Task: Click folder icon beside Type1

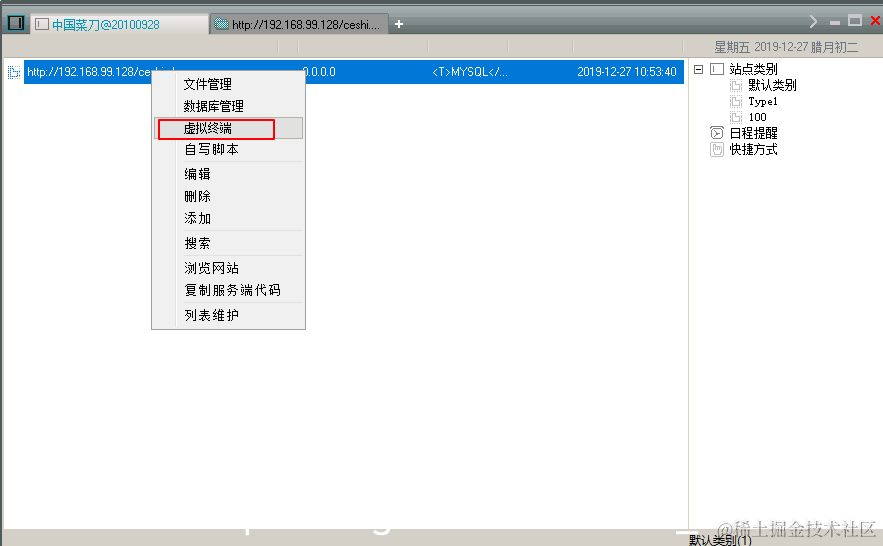Action: (735, 101)
